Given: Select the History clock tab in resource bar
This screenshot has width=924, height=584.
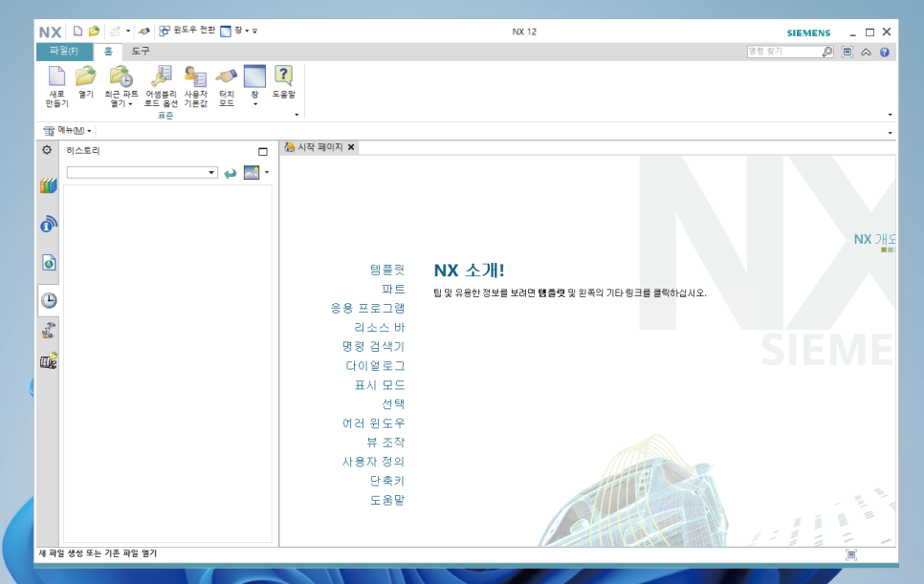Looking at the screenshot, I should point(49,300).
